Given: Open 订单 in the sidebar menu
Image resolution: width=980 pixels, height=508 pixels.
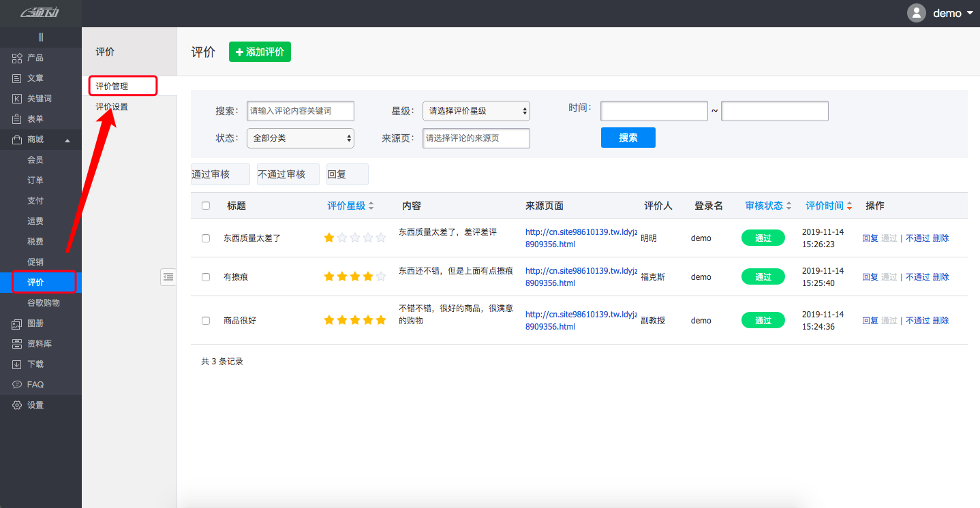Looking at the screenshot, I should coord(35,180).
